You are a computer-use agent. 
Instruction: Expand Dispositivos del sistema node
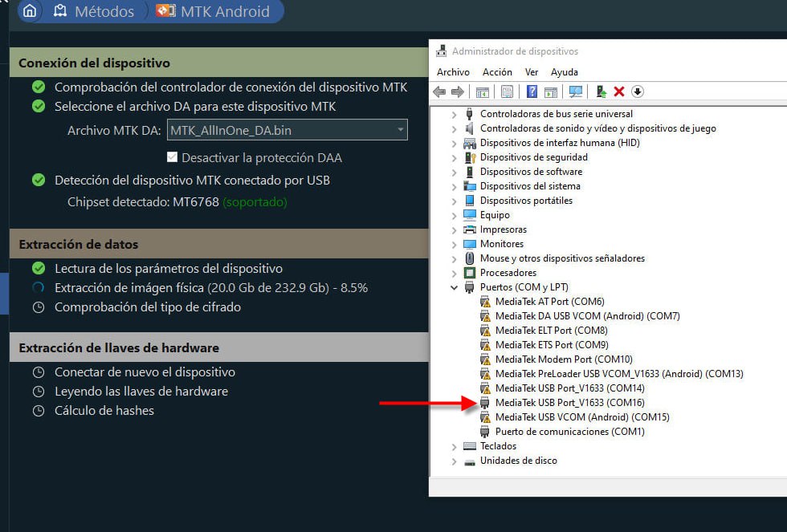pos(455,186)
